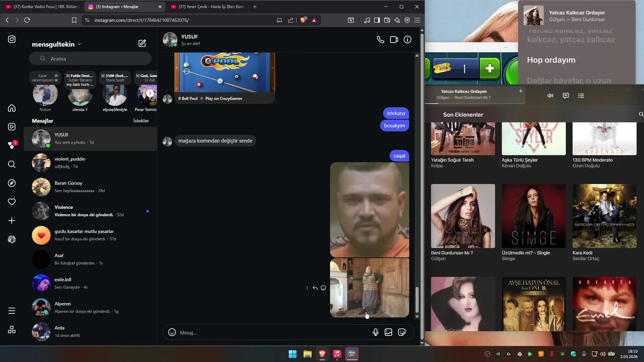Expand mensgultekin account switcher

tap(56, 44)
